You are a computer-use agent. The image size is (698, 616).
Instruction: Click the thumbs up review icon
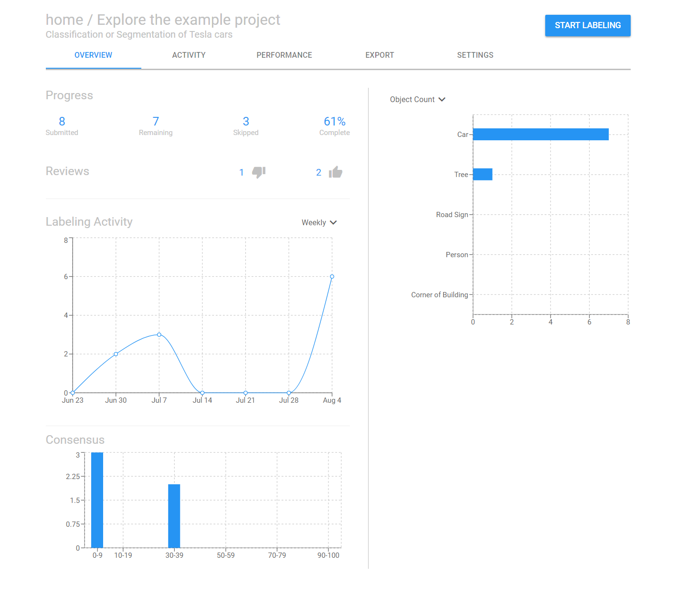click(x=336, y=172)
